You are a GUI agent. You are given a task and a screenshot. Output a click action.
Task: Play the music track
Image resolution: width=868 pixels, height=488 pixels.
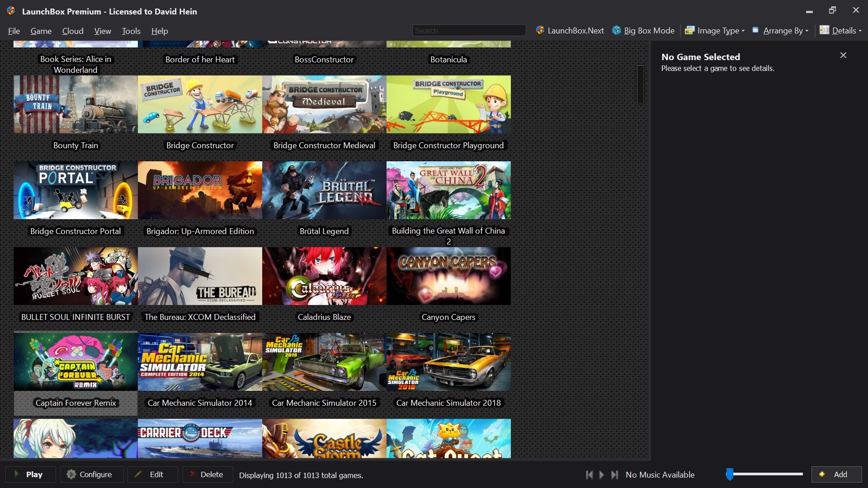click(602, 474)
